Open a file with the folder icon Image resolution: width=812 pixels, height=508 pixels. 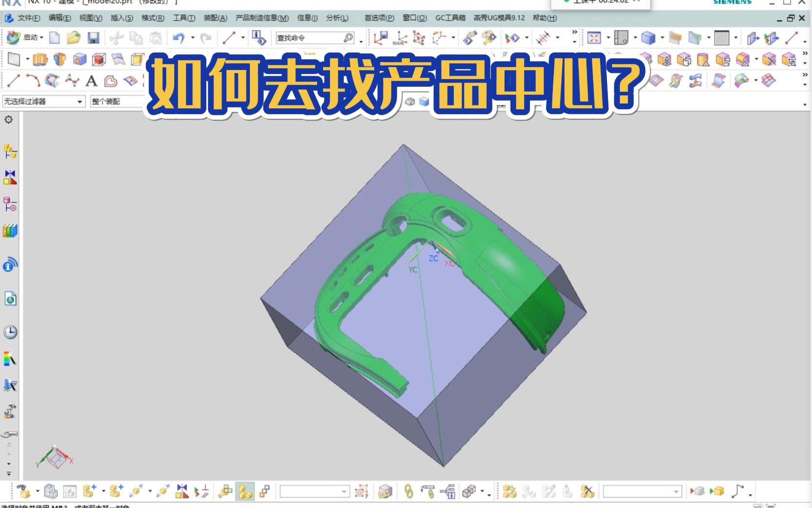click(x=73, y=38)
